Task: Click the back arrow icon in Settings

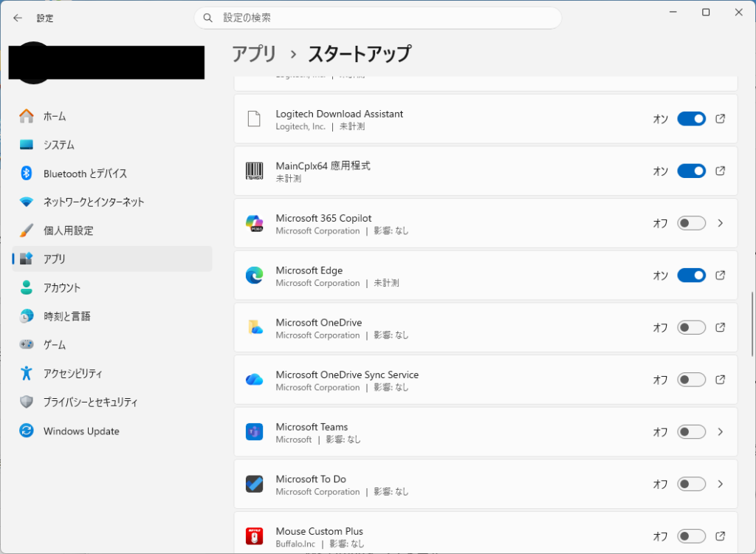Action: click(18, 18)
